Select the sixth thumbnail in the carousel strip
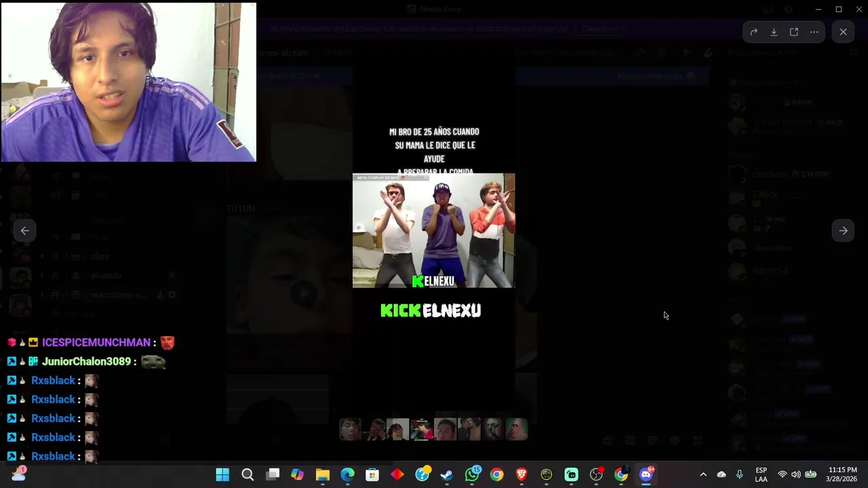Screen dimensions: 868x488 point(469,430)
